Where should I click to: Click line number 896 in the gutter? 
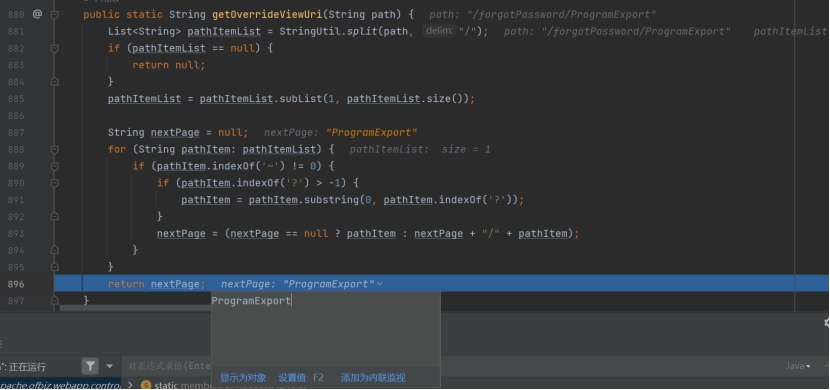16,284
